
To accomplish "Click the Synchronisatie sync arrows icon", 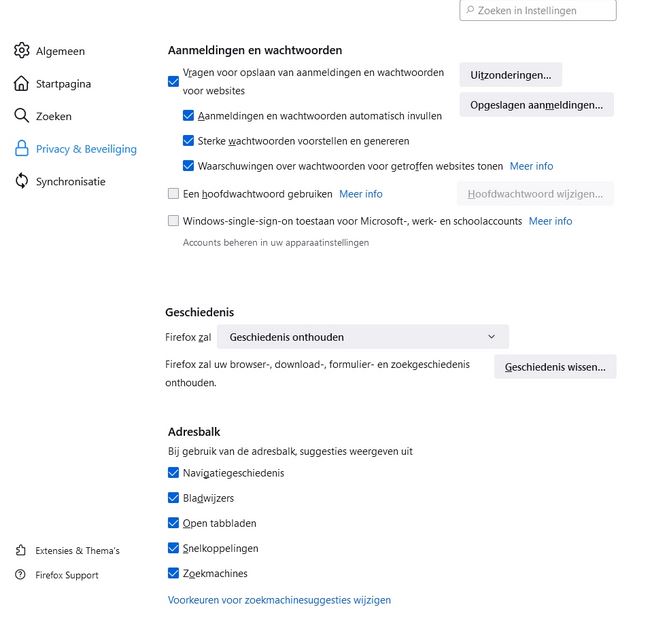I will pyautogui.click(x=21, y=181).
